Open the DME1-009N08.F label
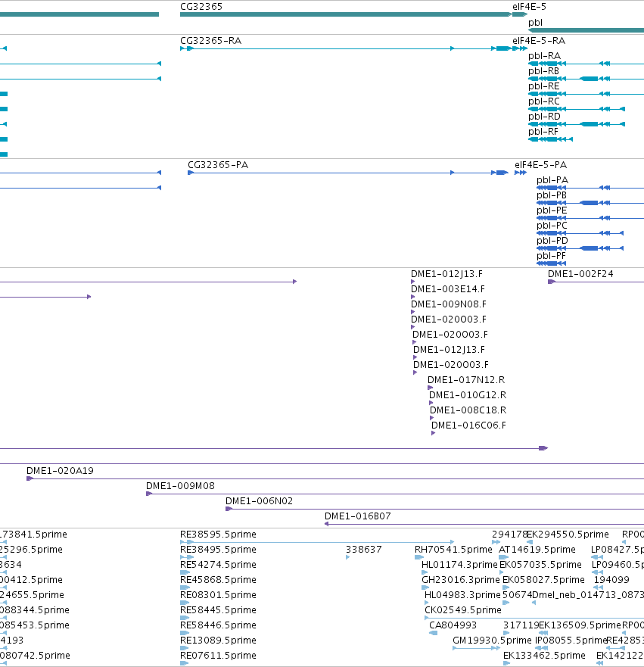This screenshot has height=667, width=644. click(449, 304)
